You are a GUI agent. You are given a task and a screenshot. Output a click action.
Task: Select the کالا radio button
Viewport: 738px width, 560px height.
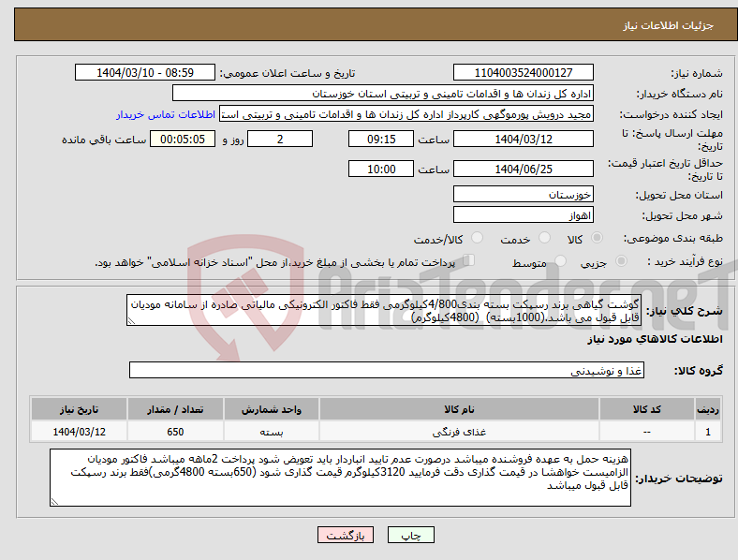coord(597,238)
